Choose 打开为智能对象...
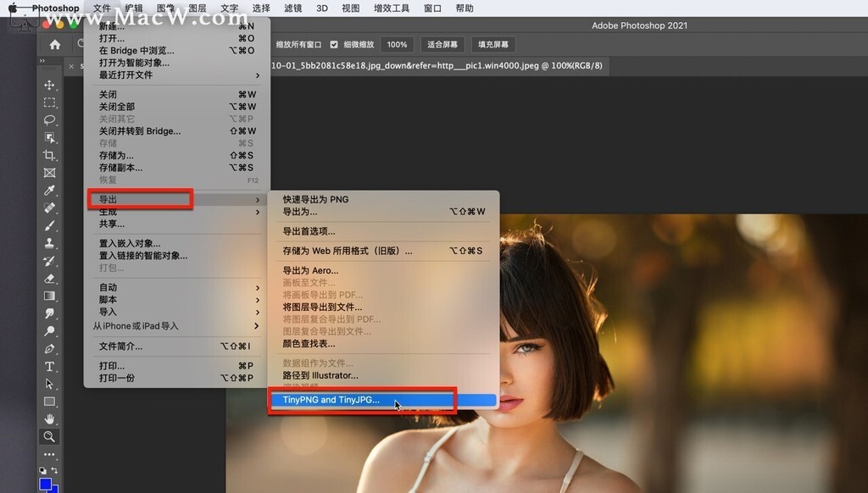The width and height of the screenshot is (868, 493). (x=177, y=63)
